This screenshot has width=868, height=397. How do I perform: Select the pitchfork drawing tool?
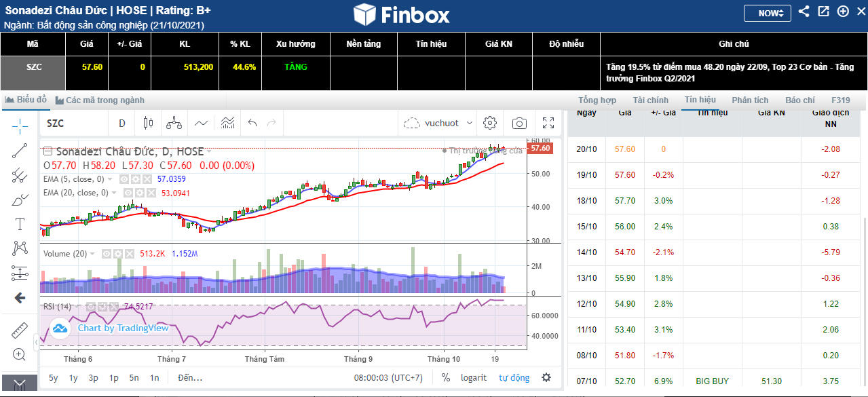[20, 175]
